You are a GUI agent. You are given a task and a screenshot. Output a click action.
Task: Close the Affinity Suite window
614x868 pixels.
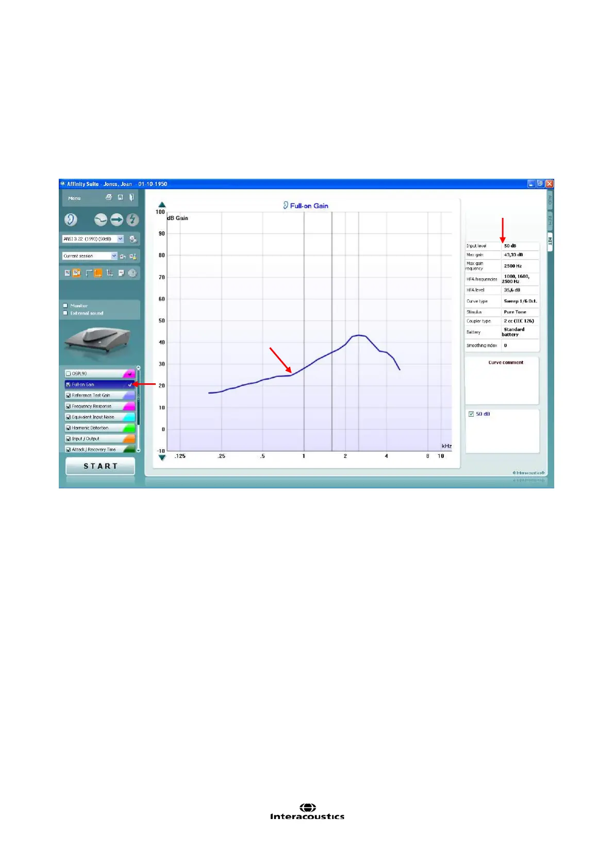pos(550,184)
